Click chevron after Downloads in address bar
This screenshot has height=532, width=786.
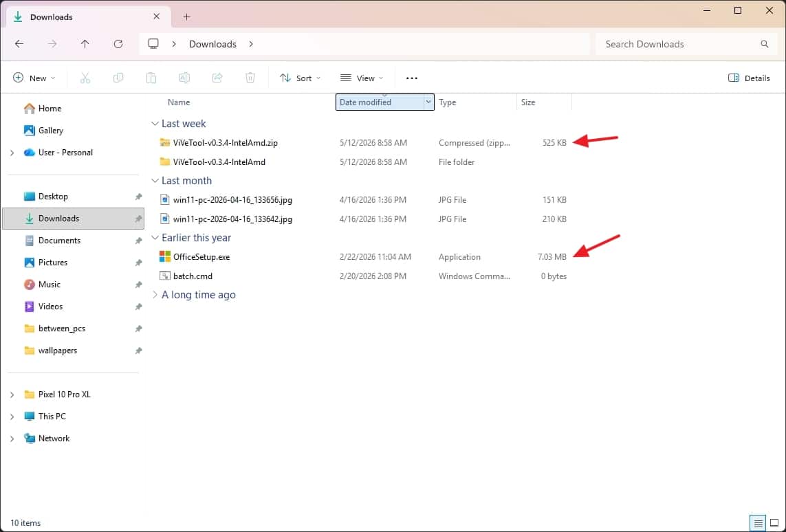pos(250,44)
